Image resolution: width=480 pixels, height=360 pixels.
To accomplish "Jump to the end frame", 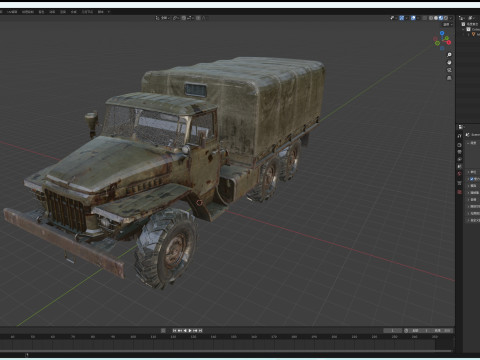I will (x=200, y=330).
